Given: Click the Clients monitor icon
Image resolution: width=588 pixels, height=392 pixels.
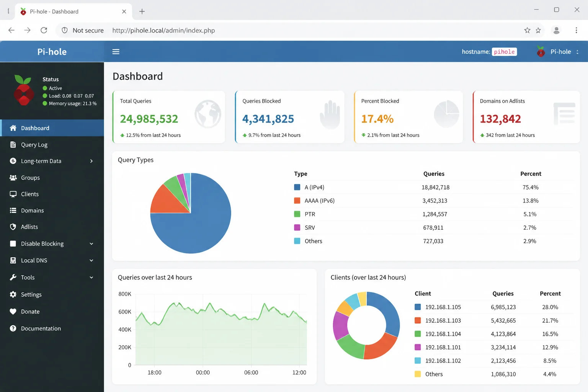Looking at the screenshot, I should (13, 194).
